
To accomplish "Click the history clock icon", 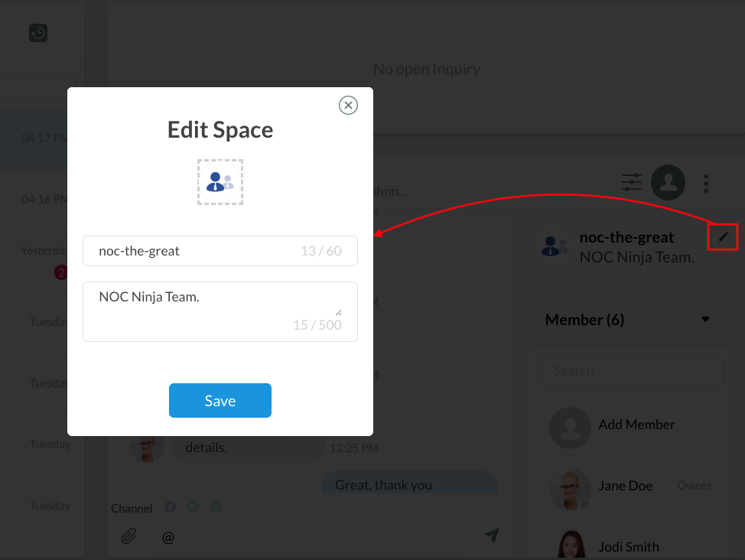I will click(x=38, y=33).
